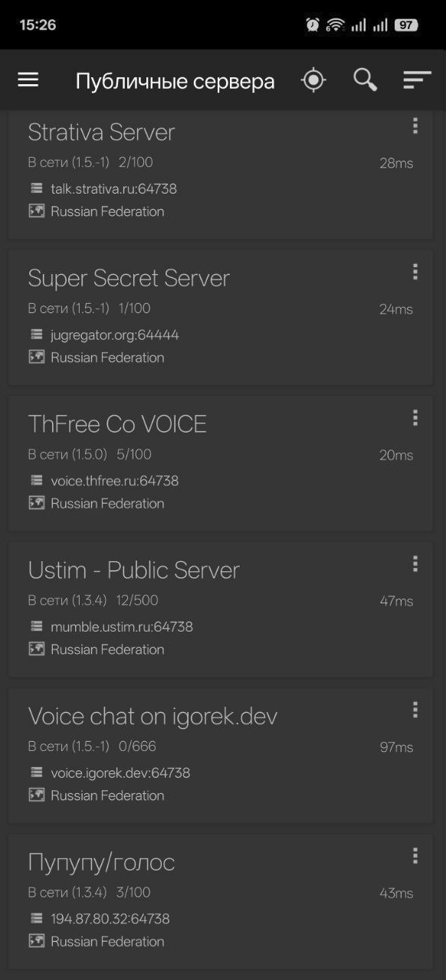Open three-dot menu for Voice chat on igorek.dev
The width and height of the screenshot is (446, 980).
415,710
